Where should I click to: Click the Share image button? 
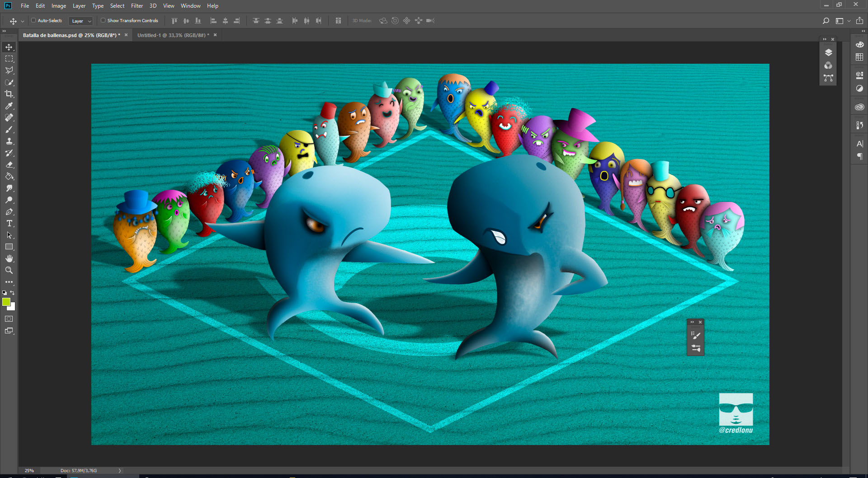(859, 21)
